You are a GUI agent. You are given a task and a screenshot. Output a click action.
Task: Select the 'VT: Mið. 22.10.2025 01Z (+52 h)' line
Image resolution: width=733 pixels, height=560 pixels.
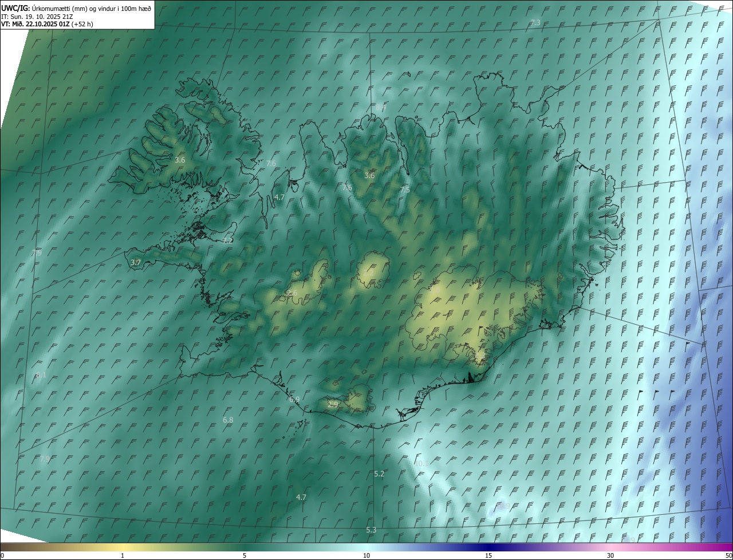coord(47,24)
